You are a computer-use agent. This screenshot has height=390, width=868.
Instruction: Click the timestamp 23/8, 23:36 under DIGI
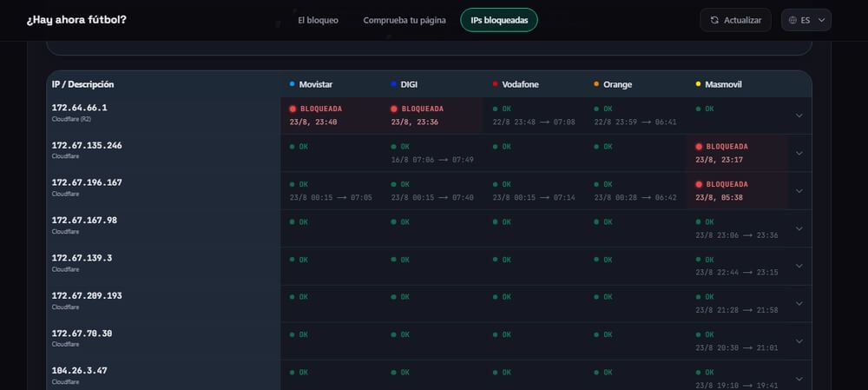point(415,122)
